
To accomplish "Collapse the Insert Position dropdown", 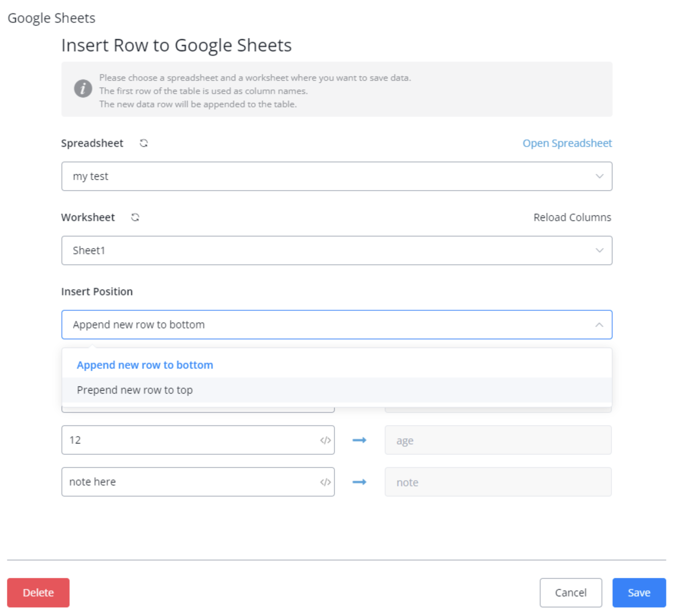I will (337, 325).
